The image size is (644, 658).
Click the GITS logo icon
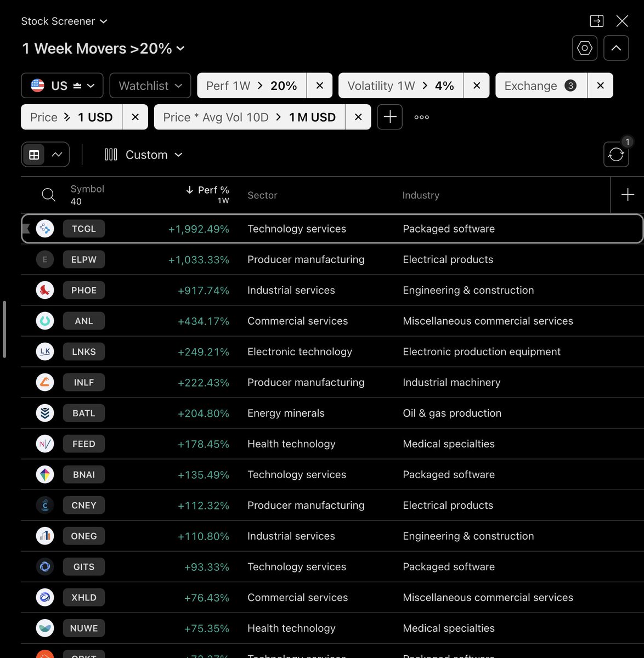click(45, 566)
